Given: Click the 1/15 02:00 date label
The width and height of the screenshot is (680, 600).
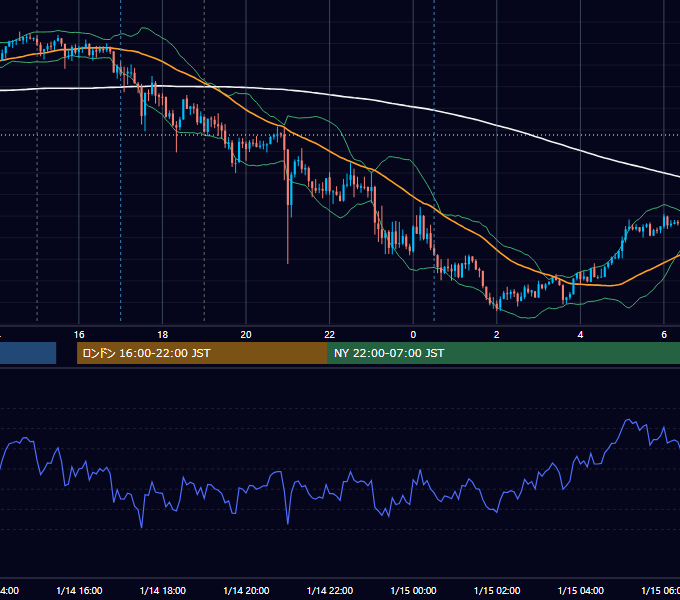Looking at the screenshot, I should (497, 590).
